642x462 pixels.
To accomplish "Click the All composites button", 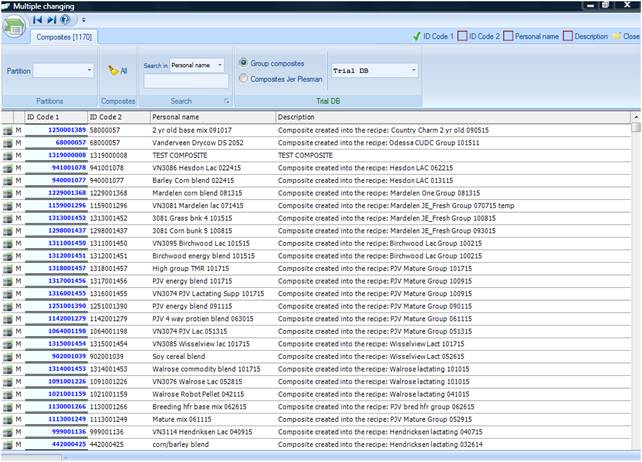I will 118,70.
